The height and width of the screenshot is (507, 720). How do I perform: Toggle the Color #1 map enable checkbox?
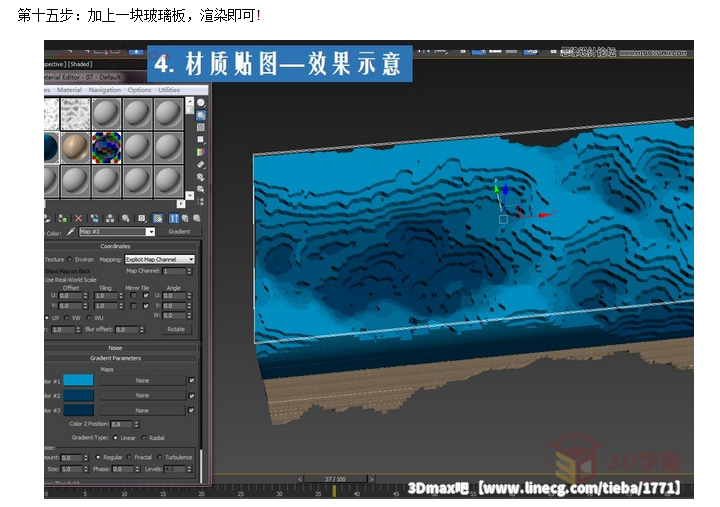[x=191, y=380]
